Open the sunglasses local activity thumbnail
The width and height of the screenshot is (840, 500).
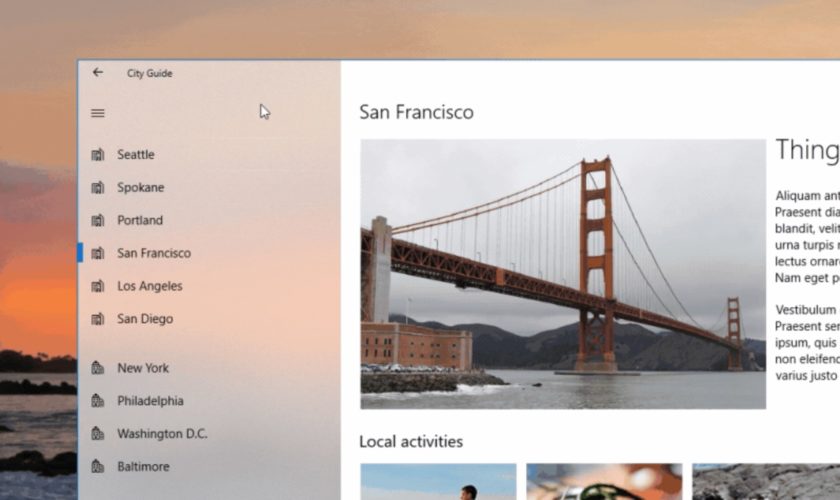click(604, 482)
